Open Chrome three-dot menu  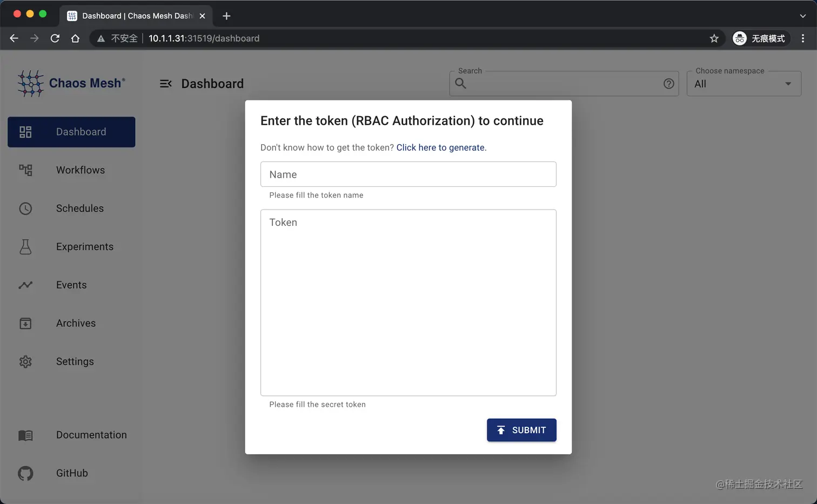[803, 38]
